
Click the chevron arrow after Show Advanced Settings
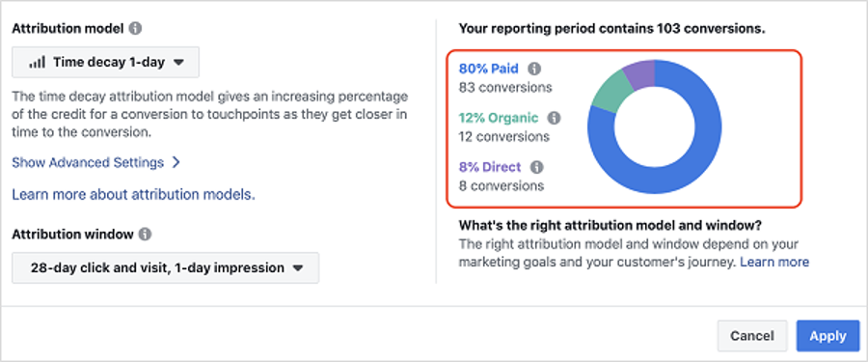tap(176, 162)
